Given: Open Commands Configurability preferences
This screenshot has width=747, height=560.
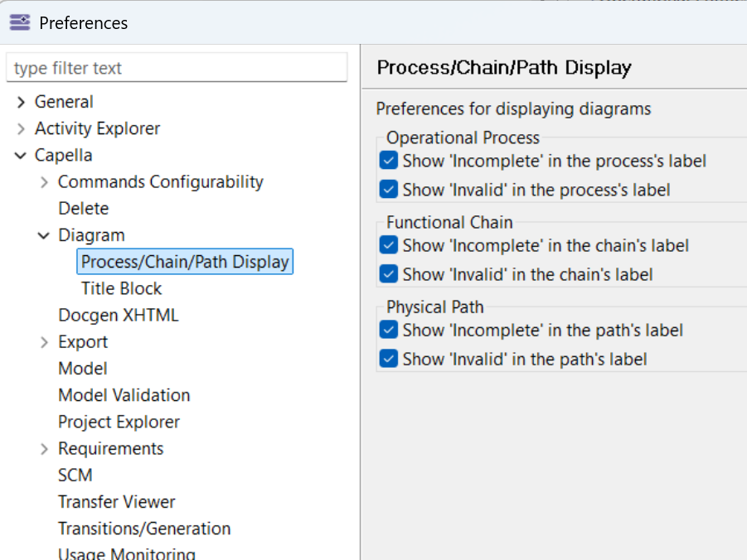Looking at the screenshot, I should [161, 182].
